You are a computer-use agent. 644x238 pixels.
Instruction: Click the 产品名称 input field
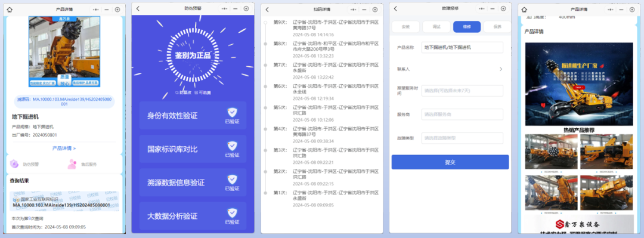point(462,47)
